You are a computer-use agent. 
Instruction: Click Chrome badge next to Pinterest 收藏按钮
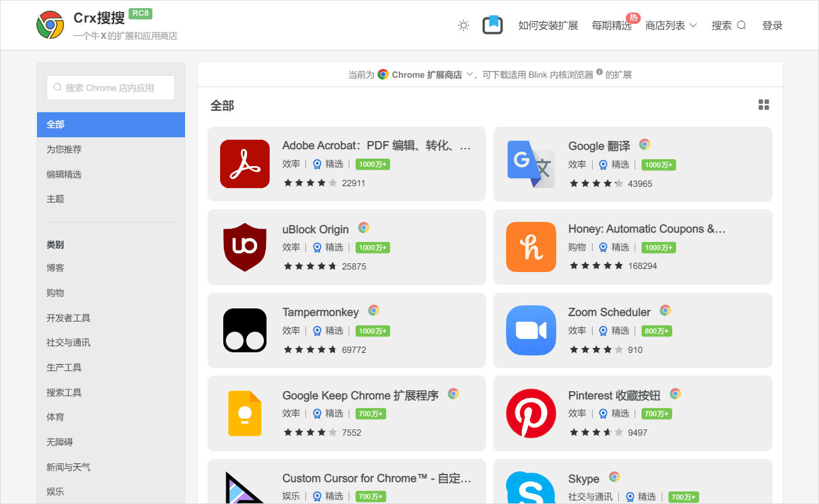[675, 394]
